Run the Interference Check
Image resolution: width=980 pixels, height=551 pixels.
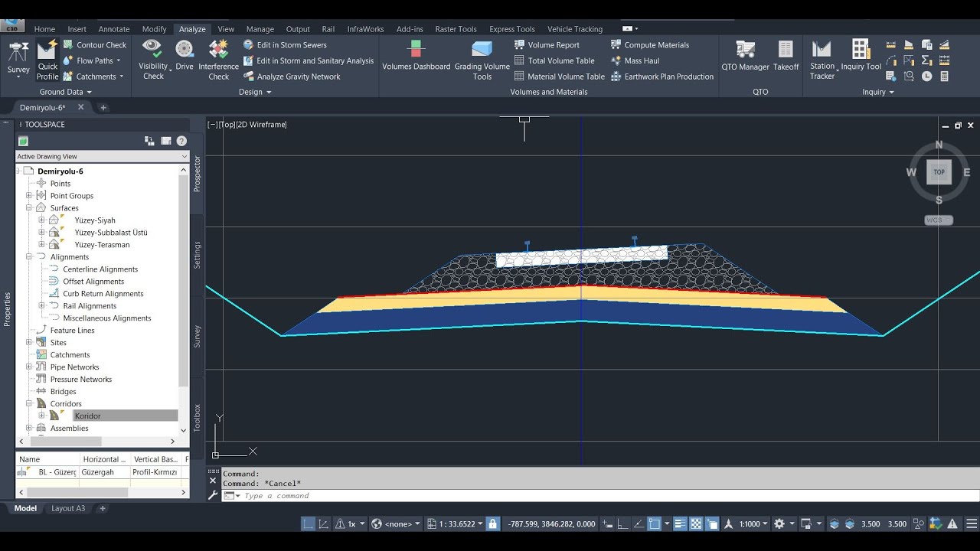pyautogui.click(x=219, y=60)
